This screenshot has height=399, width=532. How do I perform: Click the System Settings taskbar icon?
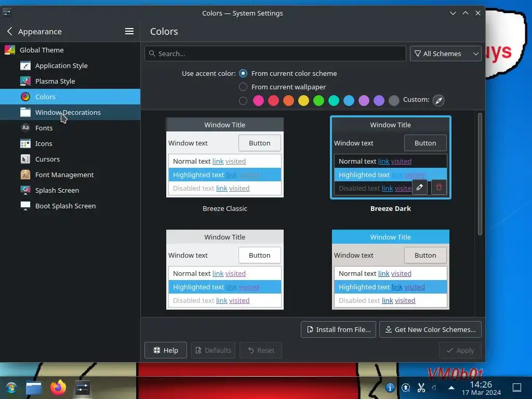[82, 388]
